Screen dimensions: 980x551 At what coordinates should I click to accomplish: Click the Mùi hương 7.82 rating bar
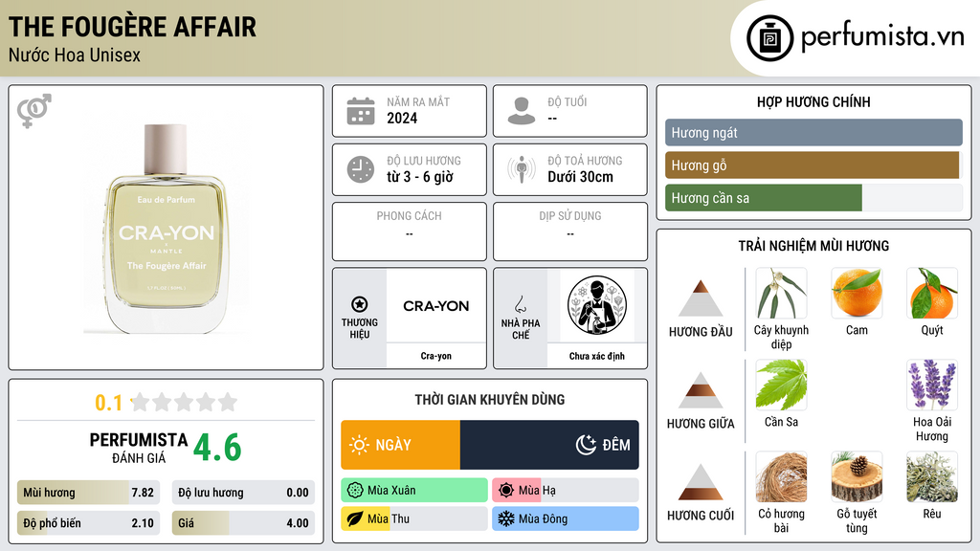point(88,493)
